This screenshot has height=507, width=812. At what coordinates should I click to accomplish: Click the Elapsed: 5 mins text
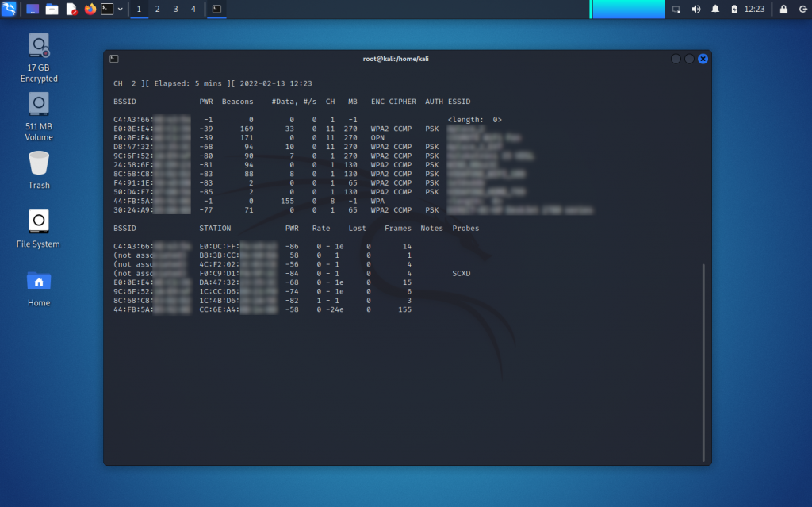(188, 83)
